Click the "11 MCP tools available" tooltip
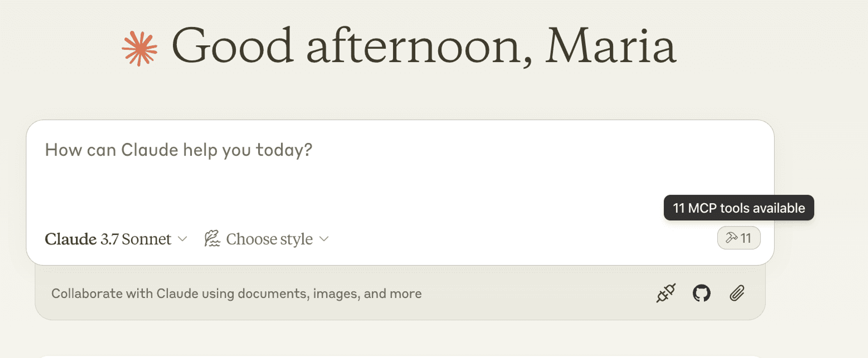 click(x=739, y=208)
